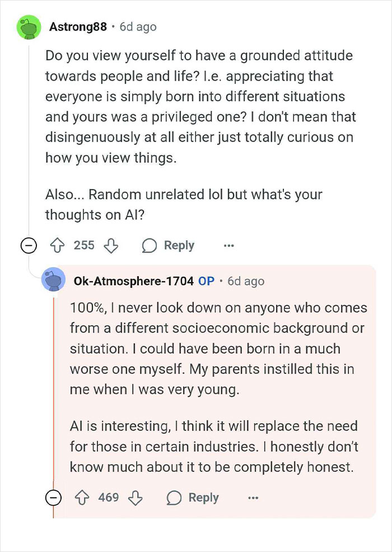Click the OP badge next to Ok-Atmosphere-1704

tap(206, 282)
